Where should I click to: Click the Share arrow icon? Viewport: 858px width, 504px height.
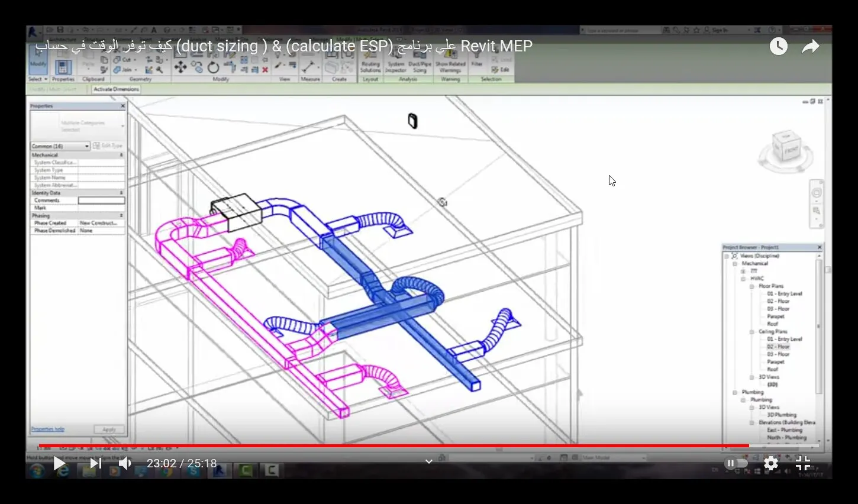[x=811, y=46]
